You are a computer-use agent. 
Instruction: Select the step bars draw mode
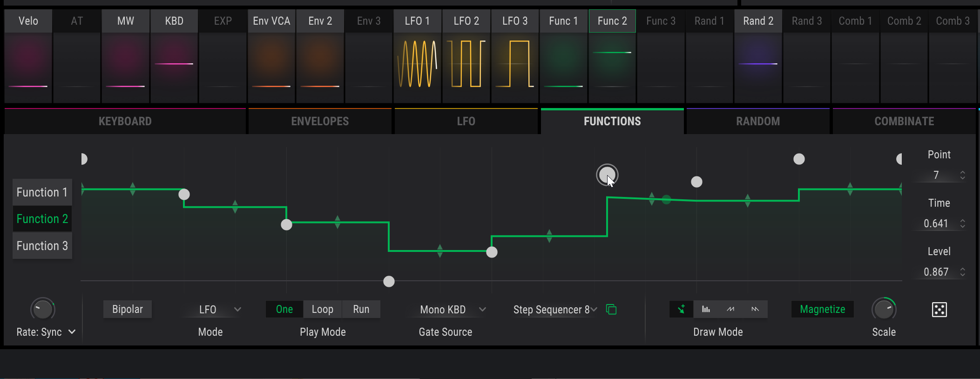click(x=706, y=309)
